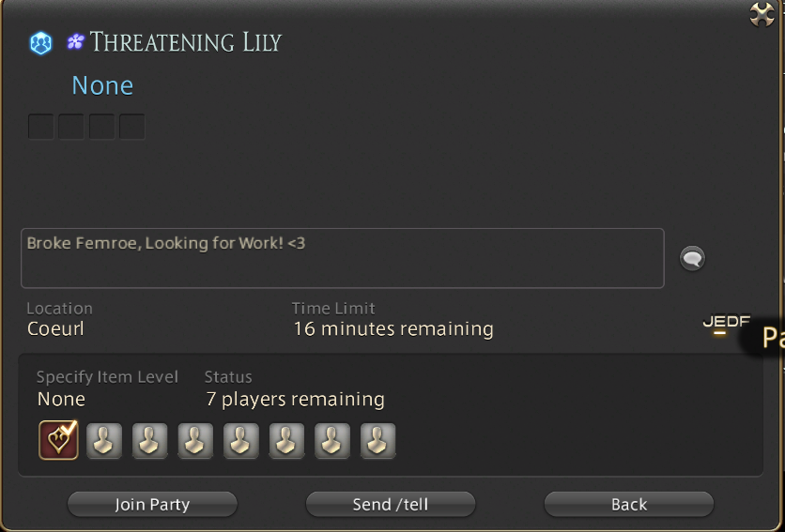Click the blue None duty title
Viewport: 785px width, 532px height.
point(102,85)
